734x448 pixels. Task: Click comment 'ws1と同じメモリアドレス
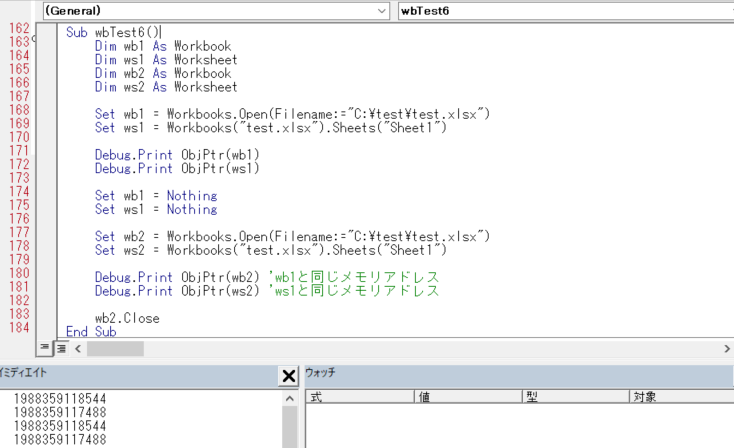click(x=354, y=290)
